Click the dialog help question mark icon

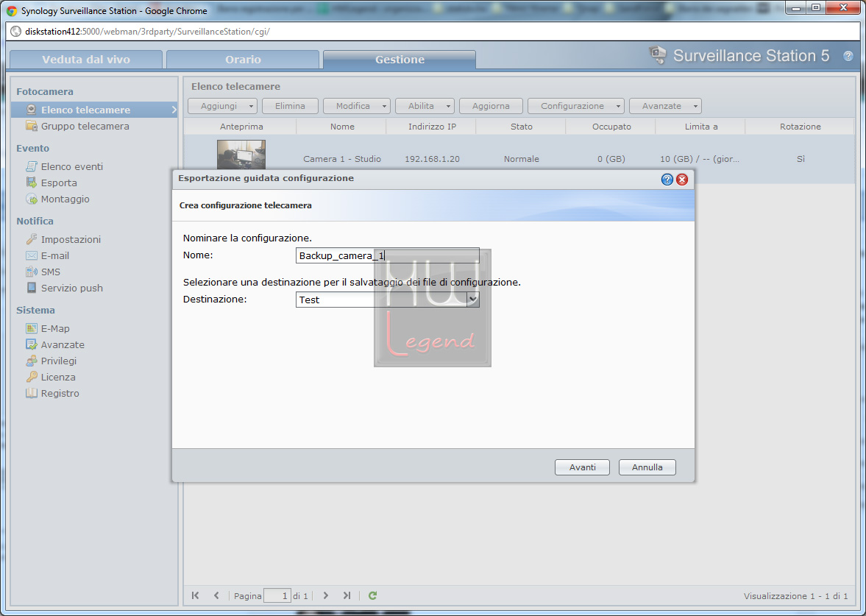(667, 179)
